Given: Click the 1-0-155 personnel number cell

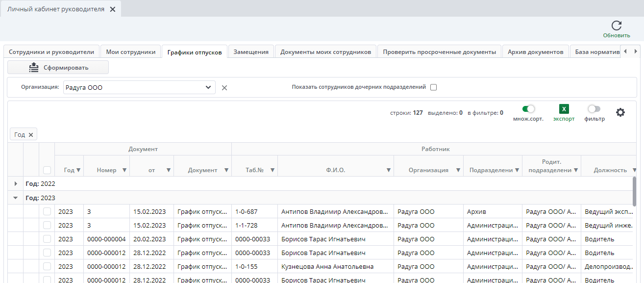Looking at the screenshot, I should click(254, 266).
